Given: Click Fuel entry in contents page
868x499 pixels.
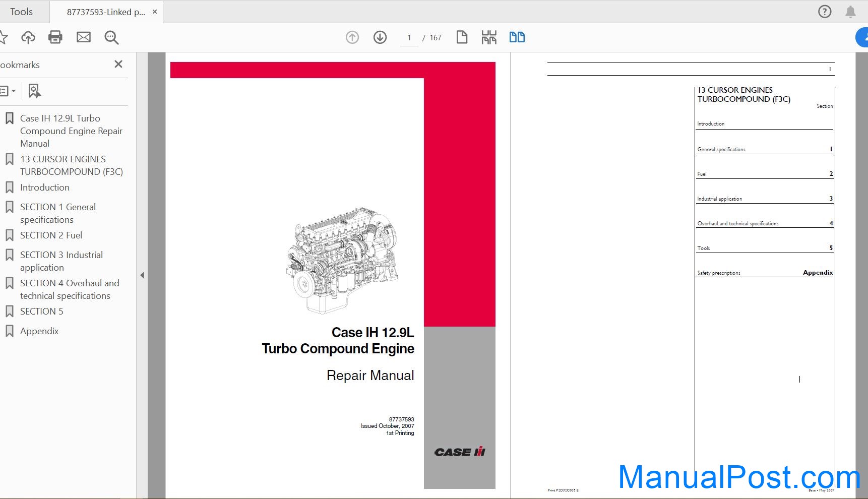Looking at the screenshot, I should [x=702, y=174].
